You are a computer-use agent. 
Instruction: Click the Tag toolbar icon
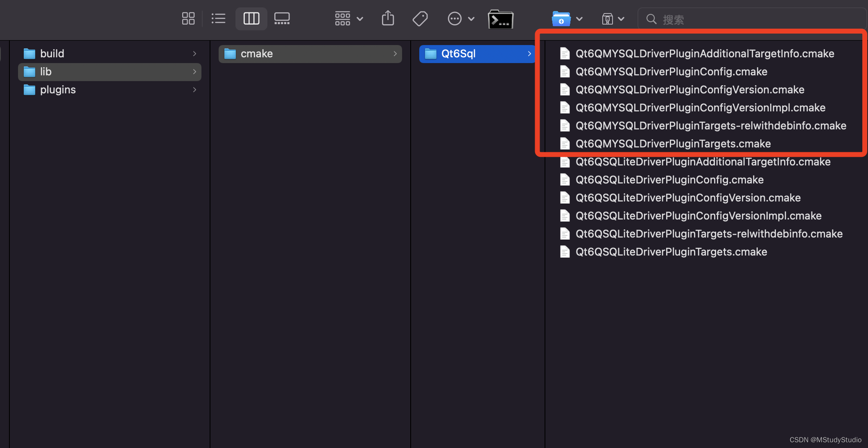(420, 18)
